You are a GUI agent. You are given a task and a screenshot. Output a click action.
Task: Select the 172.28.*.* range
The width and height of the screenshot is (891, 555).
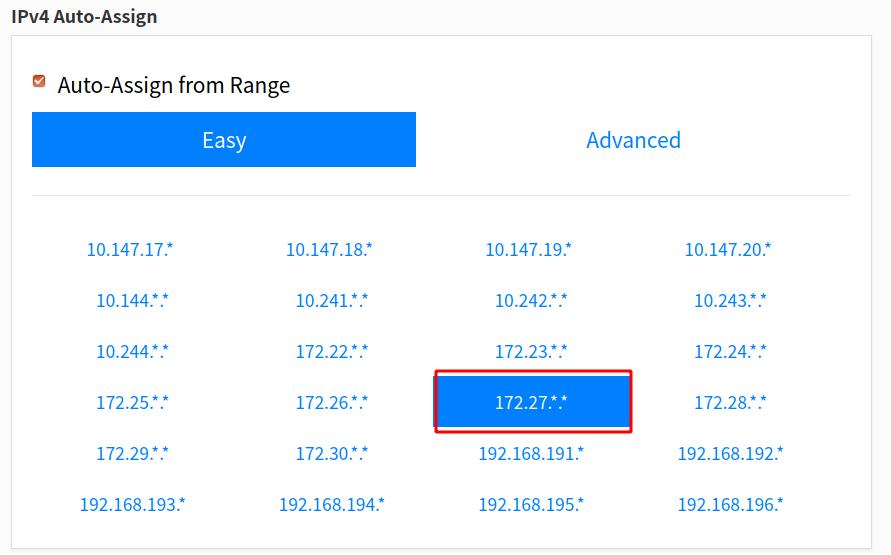[731, 403]
